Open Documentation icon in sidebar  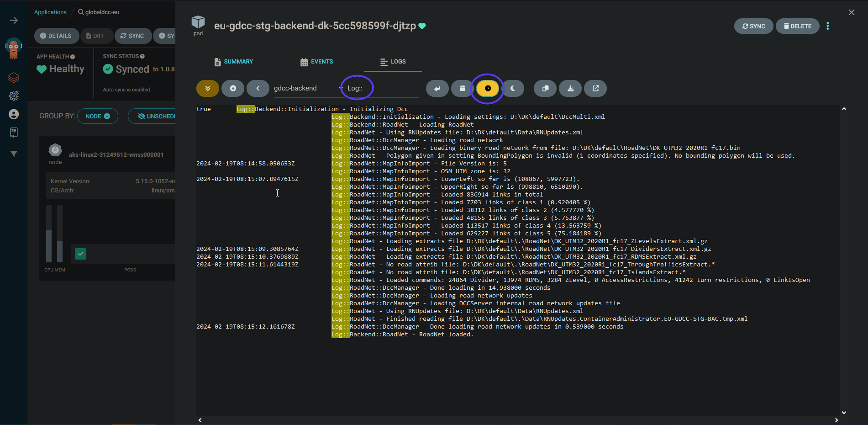point(14,133)
